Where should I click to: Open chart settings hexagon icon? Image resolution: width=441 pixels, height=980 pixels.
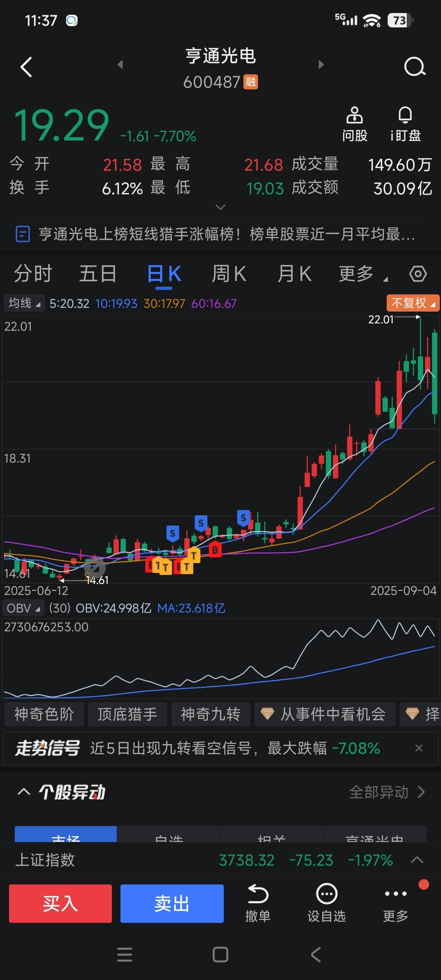click(x=418, y=274)
